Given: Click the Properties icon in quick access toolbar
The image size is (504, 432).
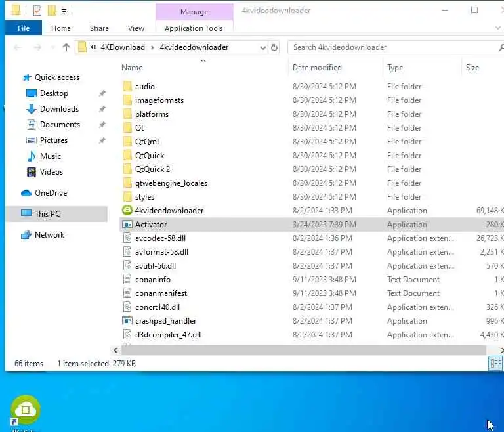Looking at the screenshot, I should click(37, 11).
